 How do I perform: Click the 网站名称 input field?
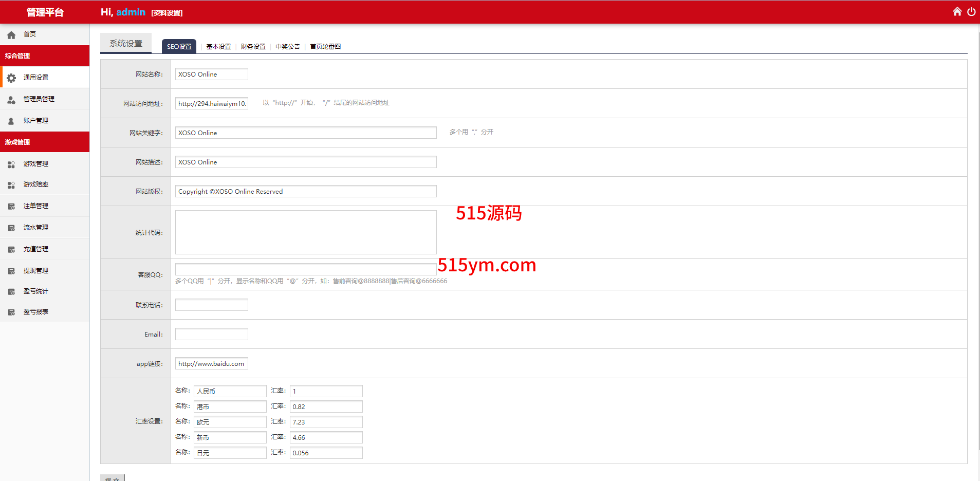click(211, 75)
